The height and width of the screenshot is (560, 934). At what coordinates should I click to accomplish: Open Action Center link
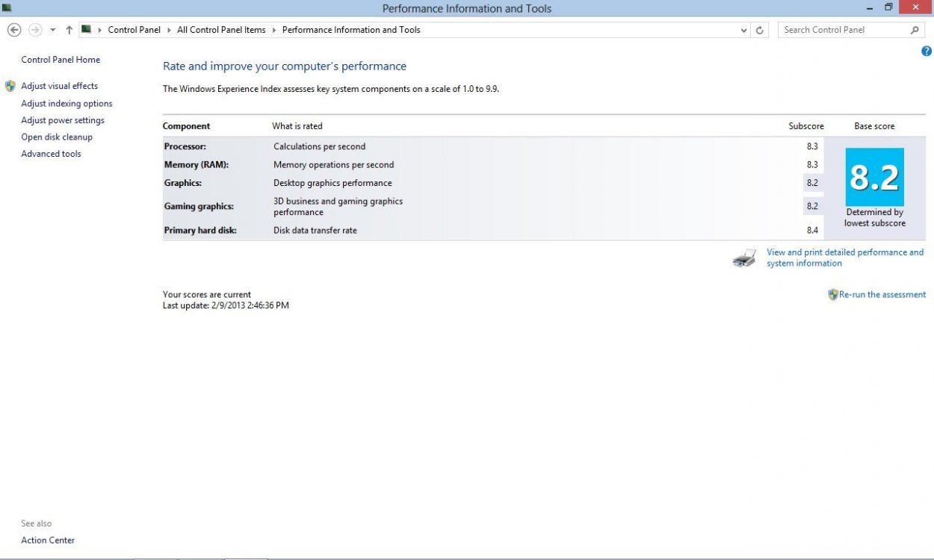(48, 541)
